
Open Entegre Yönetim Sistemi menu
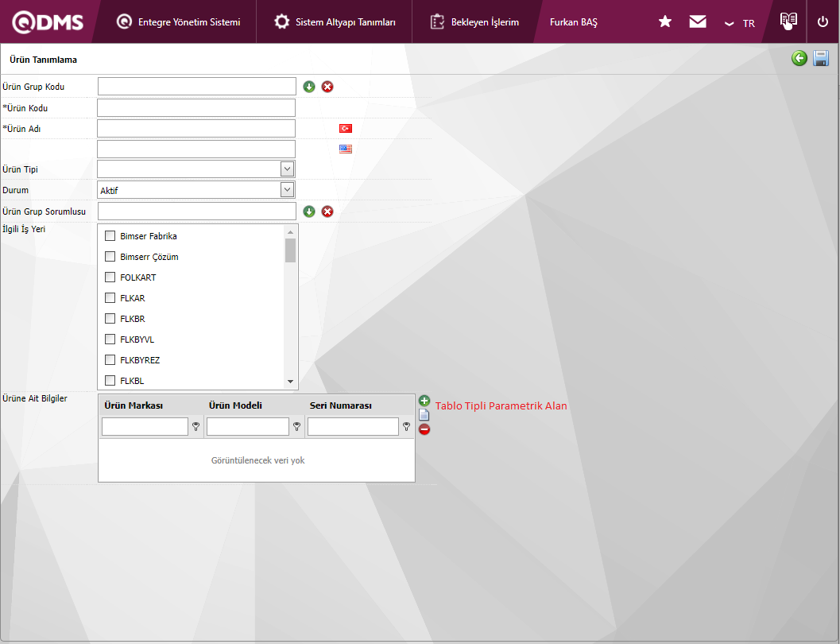[178, 22]
